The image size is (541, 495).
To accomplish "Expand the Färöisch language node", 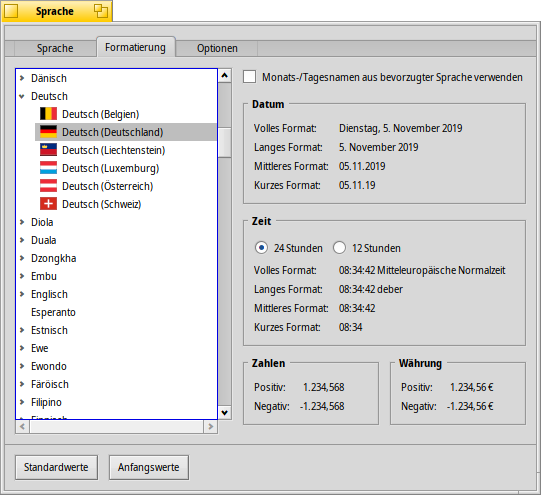I will click(22, 384).
